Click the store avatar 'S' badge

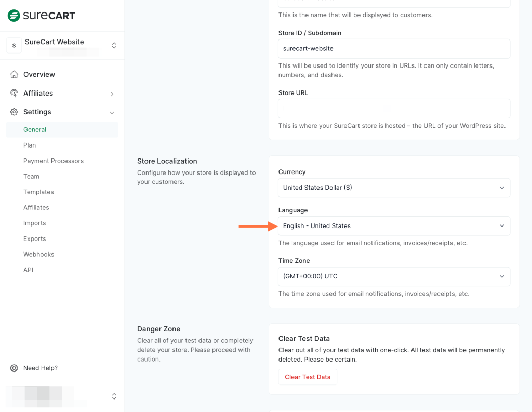click(x=14, y=46)
